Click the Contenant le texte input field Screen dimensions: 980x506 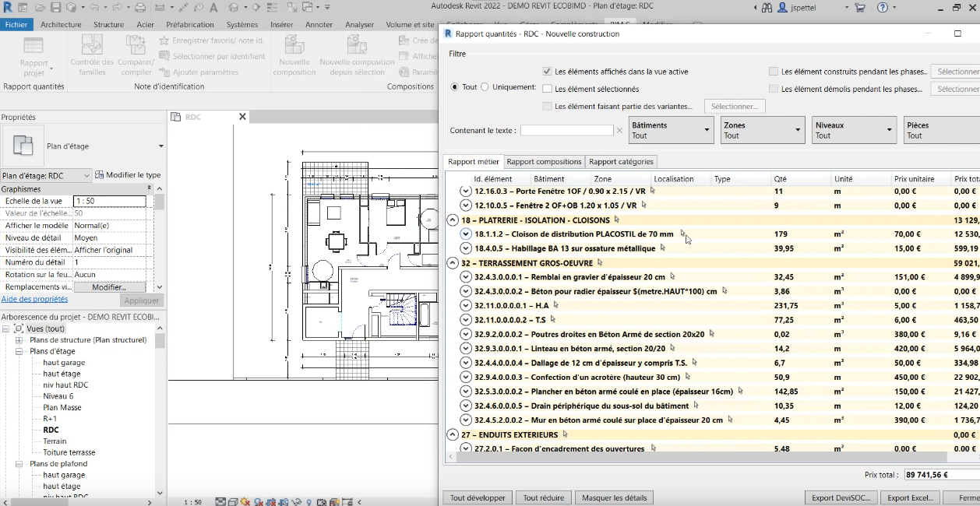pyautogui.click(x=566, y=130)
